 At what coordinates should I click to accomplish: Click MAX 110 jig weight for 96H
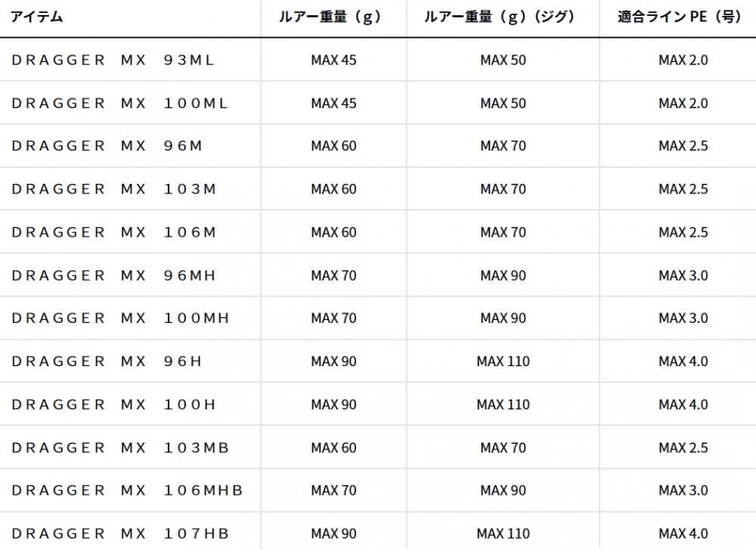coord(503,362)
